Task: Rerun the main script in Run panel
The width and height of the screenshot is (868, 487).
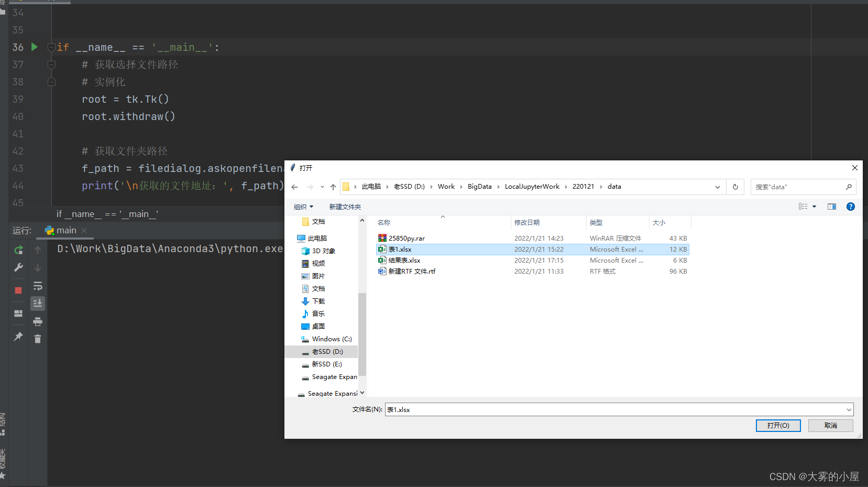Action: coord(18,250)
